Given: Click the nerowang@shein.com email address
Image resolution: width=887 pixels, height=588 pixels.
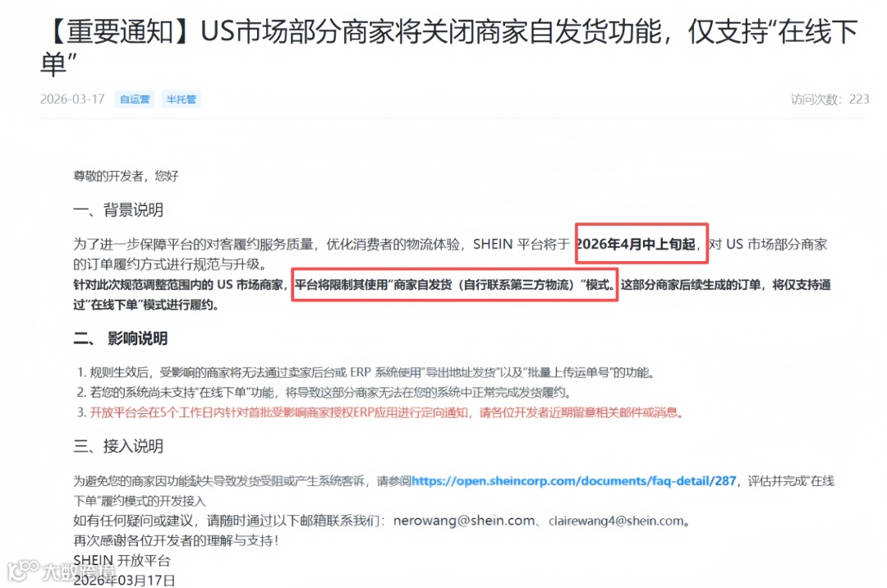Looking at the screenshot, I should (x=464, y=521).
